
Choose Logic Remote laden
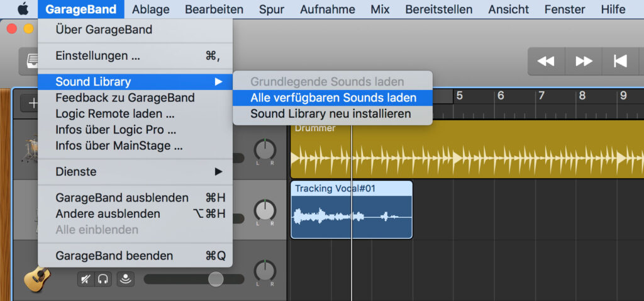(135, 114)
